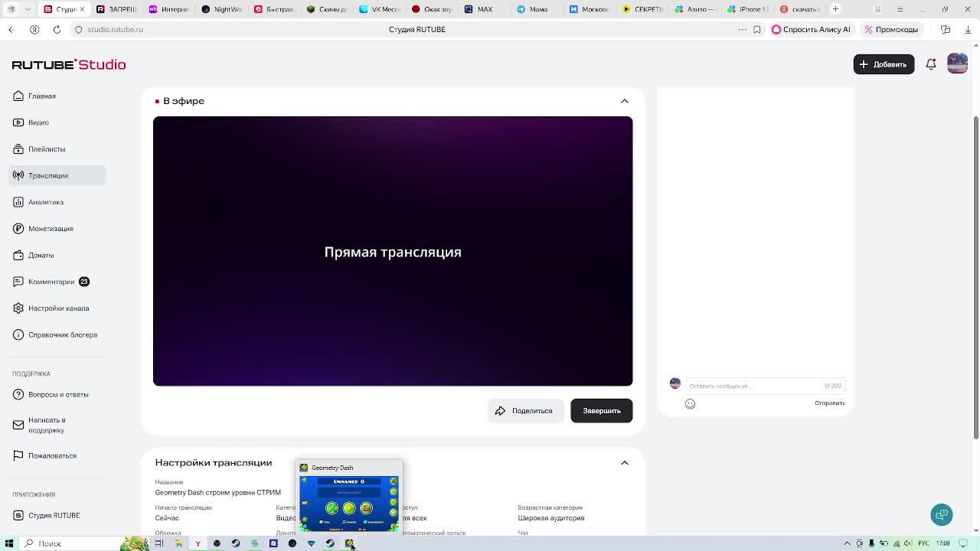The width and height of the screenshot is (980, 551).
Task: Click Промокоды in the browser toolbar
Action: pos(891,29)
